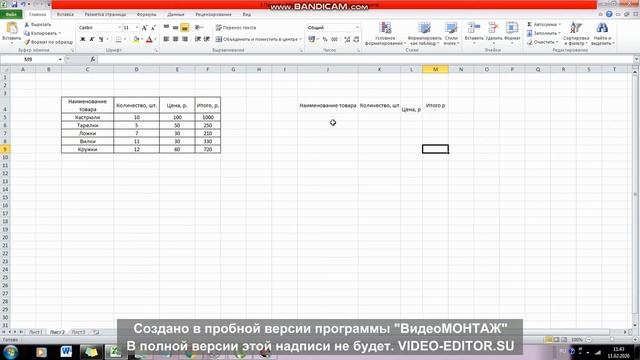Apply comma style (000) format
The image size is (640, 360).
334,39
